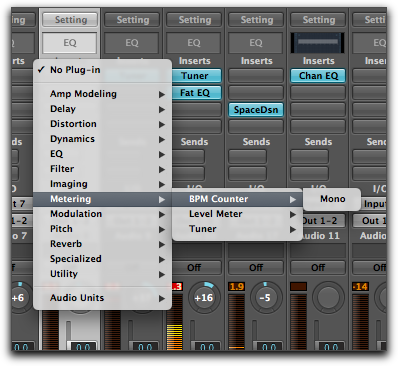398x366 pixels.
Task: Select Mono for BPM Counter
Action: click(x=332, y=199)
